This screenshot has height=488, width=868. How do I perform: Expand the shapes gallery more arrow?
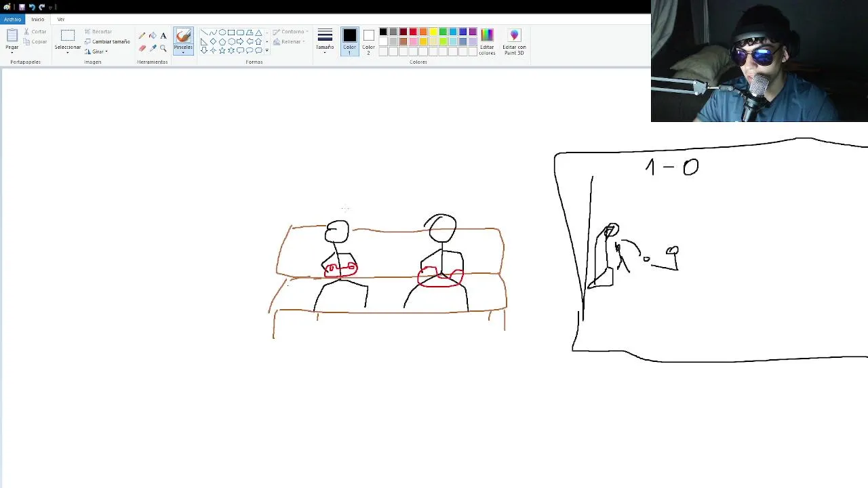tap(267, 50)
